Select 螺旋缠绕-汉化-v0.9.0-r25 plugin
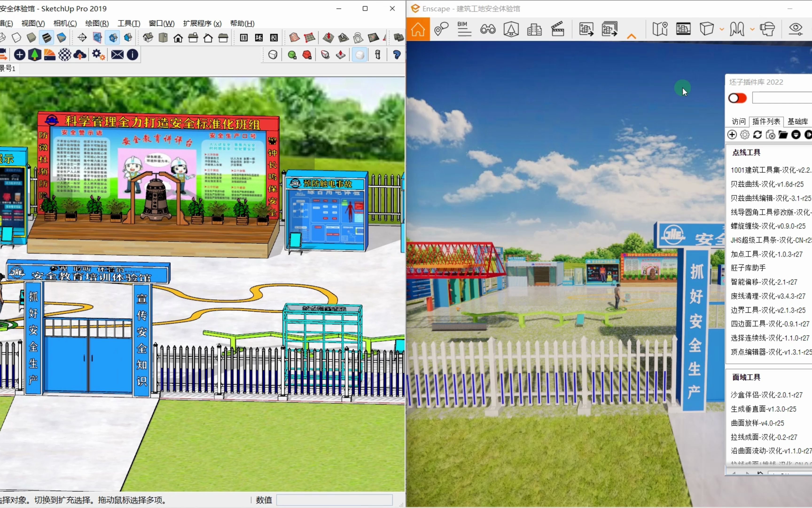 pyautogui.click(x=768, y=226)
